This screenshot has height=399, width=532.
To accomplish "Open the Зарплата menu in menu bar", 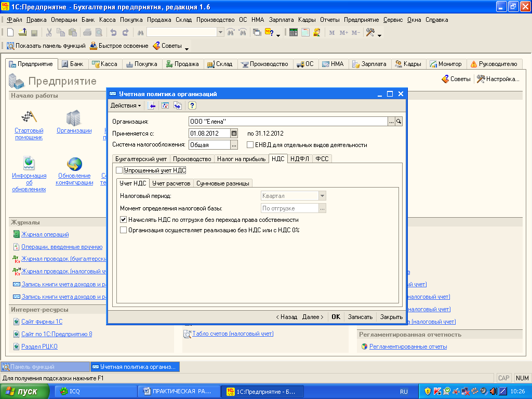I will tap(281, 20).
